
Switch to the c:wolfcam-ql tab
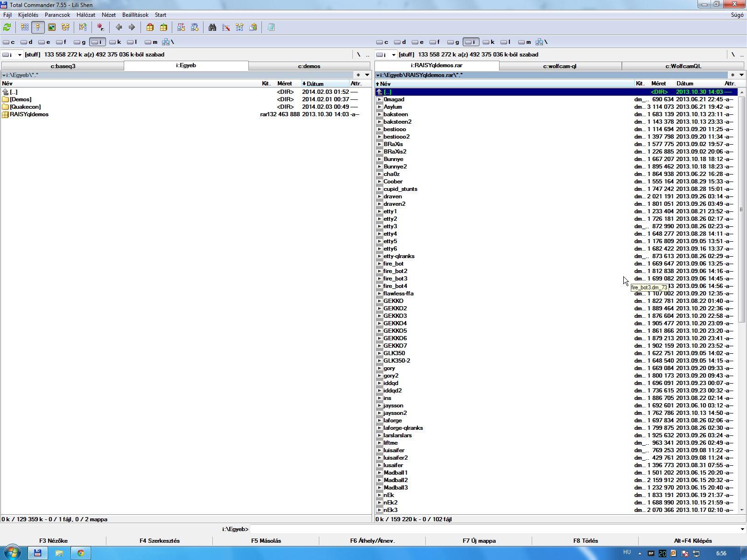pos(560,66)
